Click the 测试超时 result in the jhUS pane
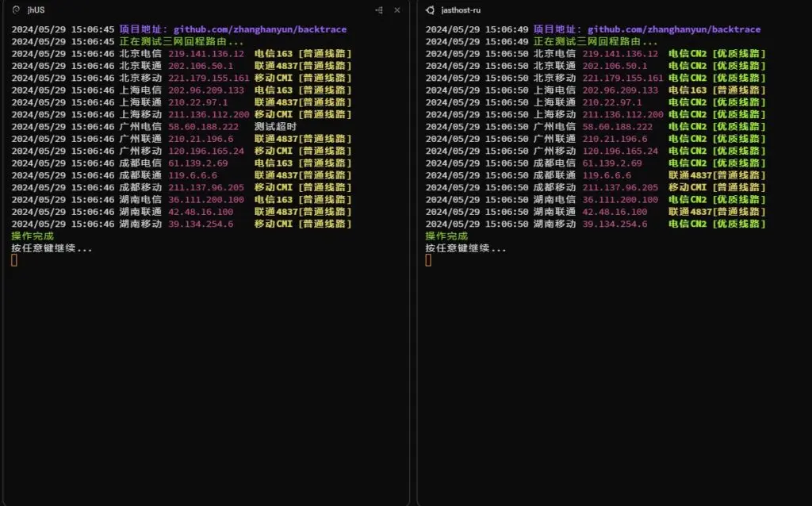 click(276, 127)
